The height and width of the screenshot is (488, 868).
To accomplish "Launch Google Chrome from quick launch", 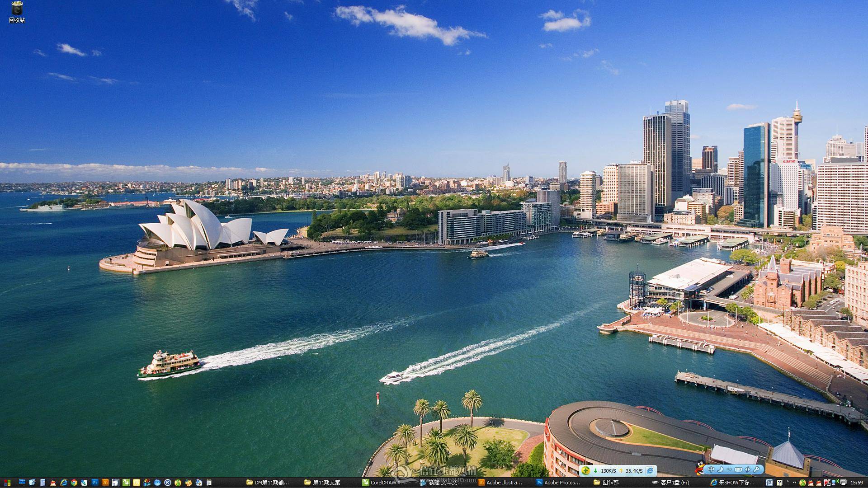I will tap(74, 483).
